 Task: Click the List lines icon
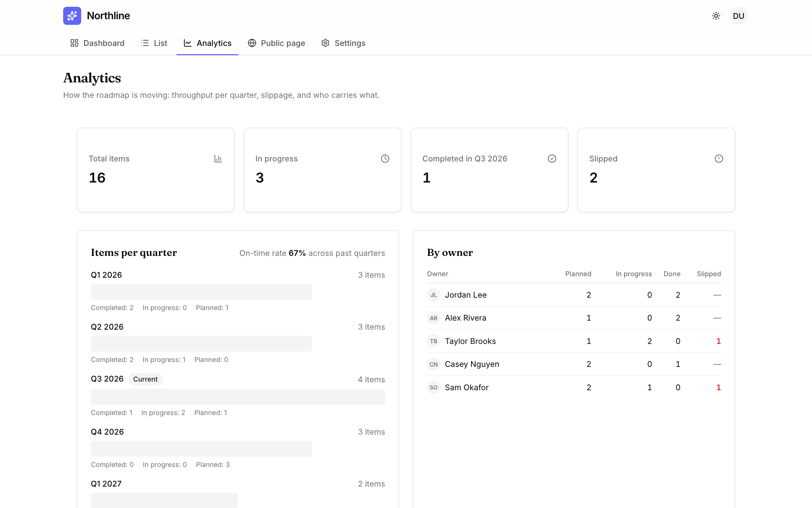[x=145, y=43]
